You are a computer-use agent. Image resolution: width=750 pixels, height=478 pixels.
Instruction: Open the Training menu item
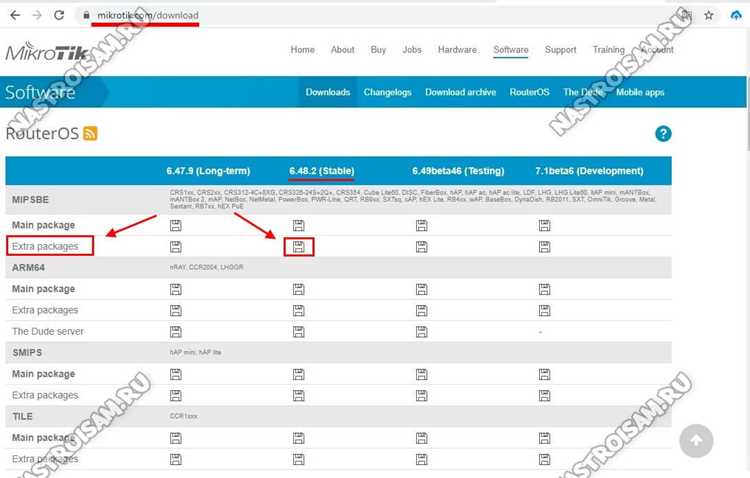coord(608,50)
